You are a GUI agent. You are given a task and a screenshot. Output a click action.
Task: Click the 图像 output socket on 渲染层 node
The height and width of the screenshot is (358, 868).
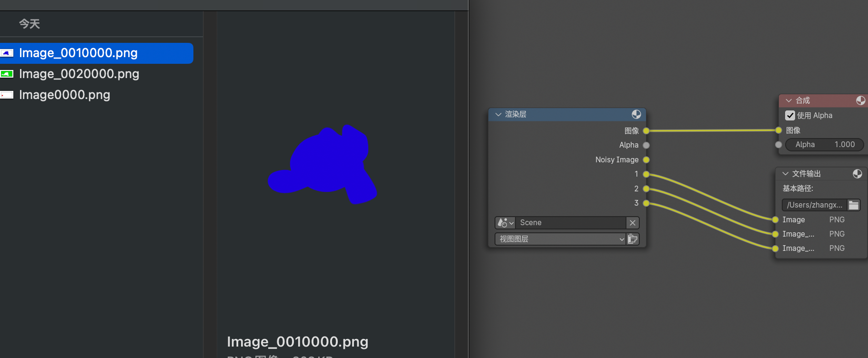click(646, 130)
